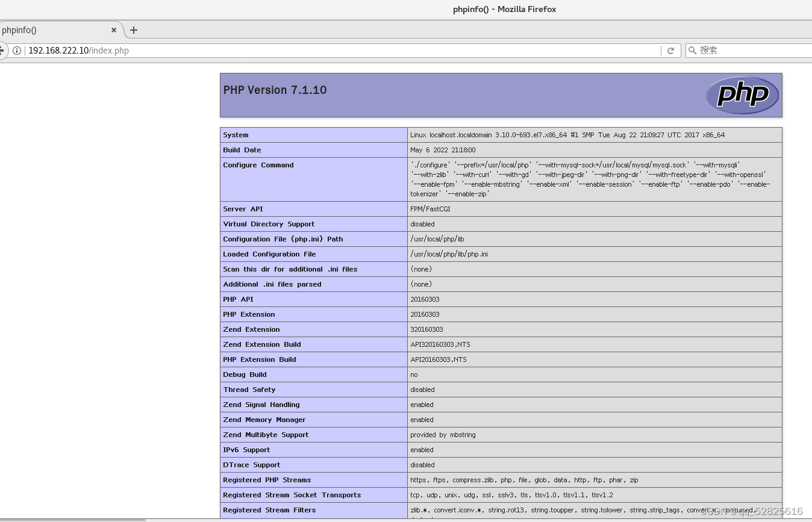
Task: Click the Registered PHP Streams label
Action: point(267,480)
